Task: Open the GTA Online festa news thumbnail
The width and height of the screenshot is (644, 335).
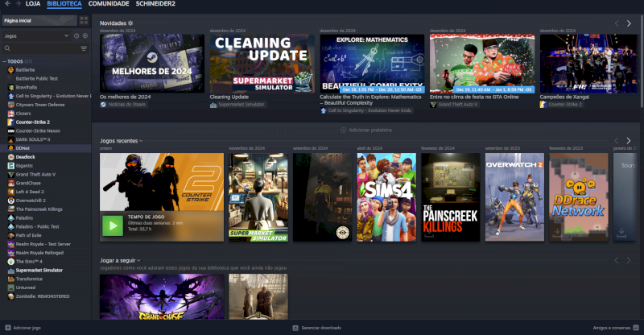Action: click(482, 64)
